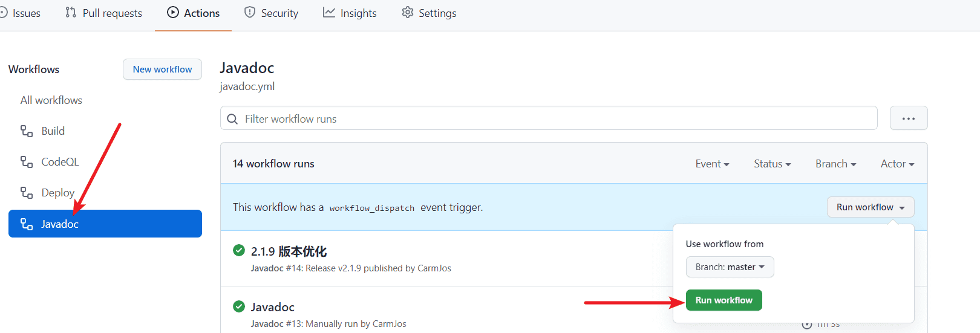This screenshot has width=980, height=333.
Task: Select the Branch: master dropdown
Action: click(730, 267)
